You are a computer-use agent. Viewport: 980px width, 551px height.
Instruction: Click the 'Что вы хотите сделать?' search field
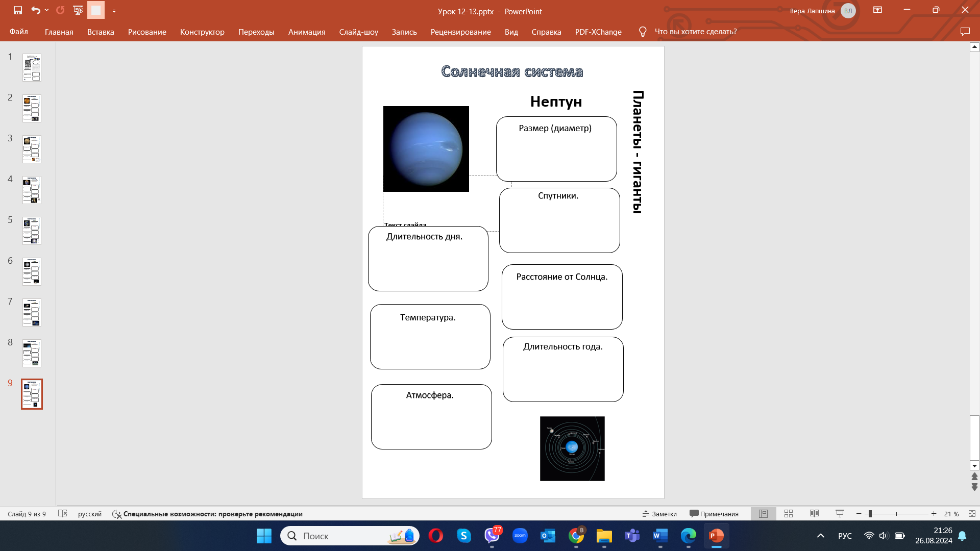696,32
